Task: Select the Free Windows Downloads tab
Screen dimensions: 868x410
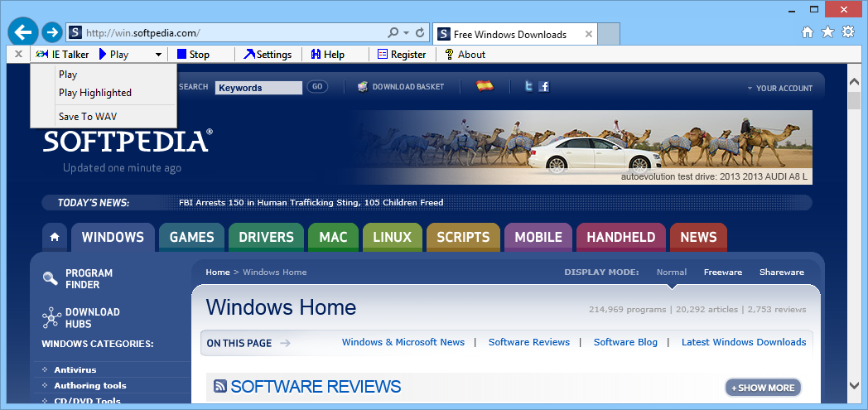Action: pyautogui.click(x=515, y=34)
